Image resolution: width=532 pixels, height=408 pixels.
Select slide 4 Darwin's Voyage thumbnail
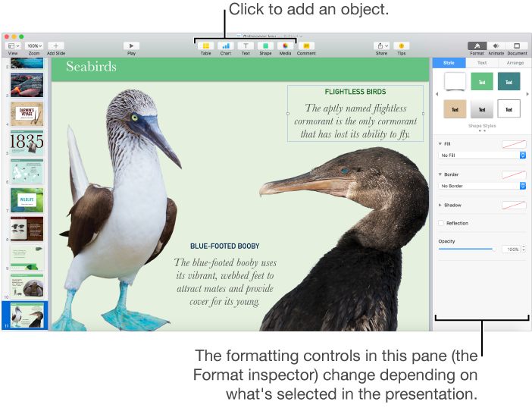point(27,114)
